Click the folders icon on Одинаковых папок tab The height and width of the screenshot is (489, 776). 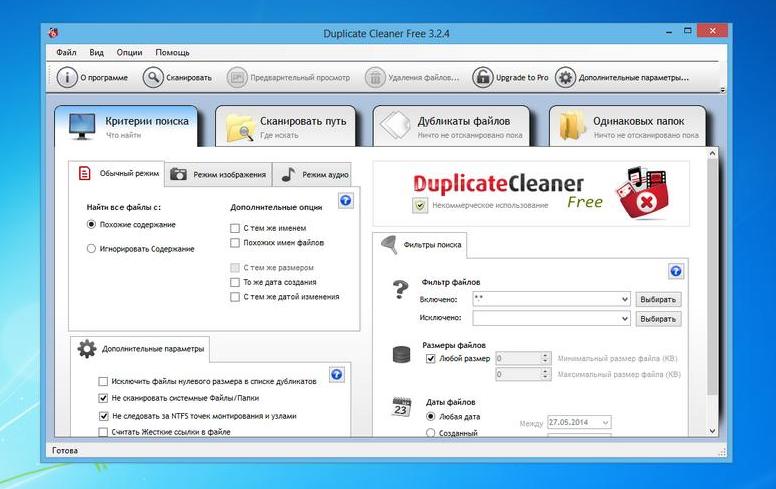572,126
